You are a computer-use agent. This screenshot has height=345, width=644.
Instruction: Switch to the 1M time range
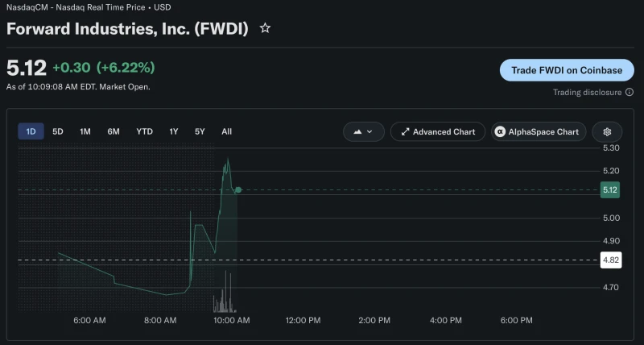[85, 131]
